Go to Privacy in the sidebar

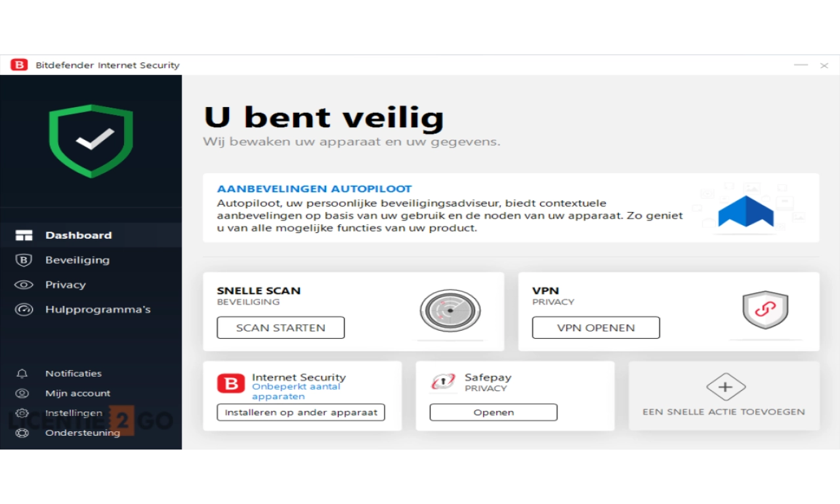tap(65, 285)
